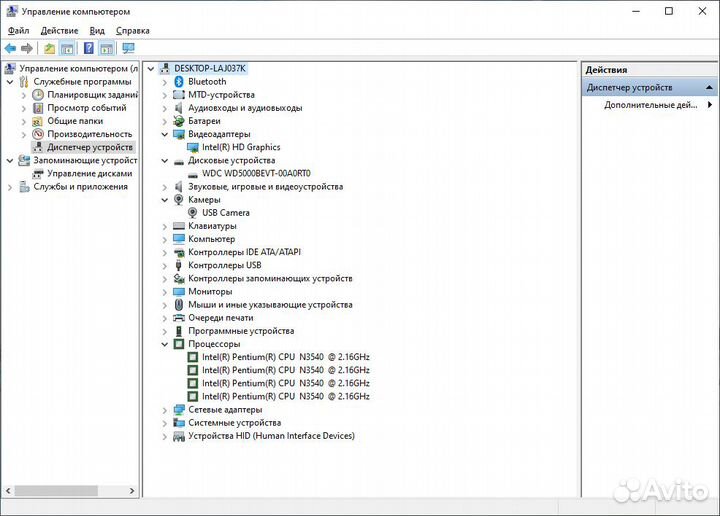Click the left pane scroll-left arrow
The height and width of the screenshot is (516, 720).
coord(8,491)
